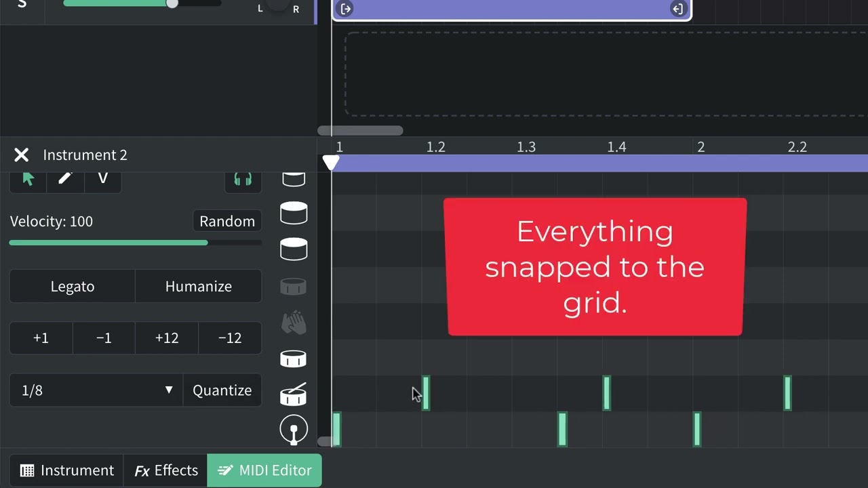Transpose down an octave with −12
The image size is (868, 488).
pyautogui.click(x=230, y=338)
